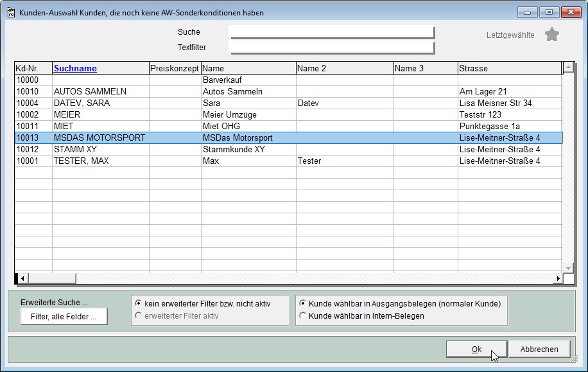The image size is (588, 372).
Task: Click the Abbrechen button
Action: pyautogui.click(x=539, y=350)
